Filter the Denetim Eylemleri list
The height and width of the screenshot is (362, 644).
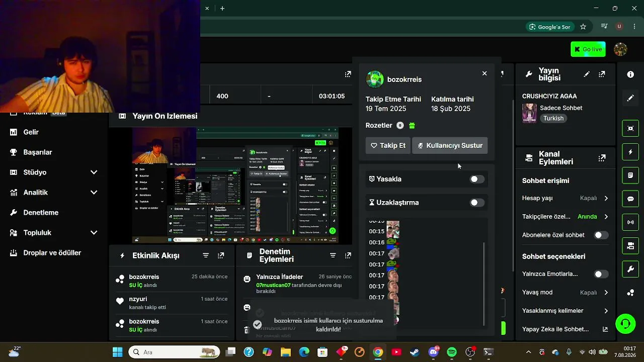coord(333,255)
